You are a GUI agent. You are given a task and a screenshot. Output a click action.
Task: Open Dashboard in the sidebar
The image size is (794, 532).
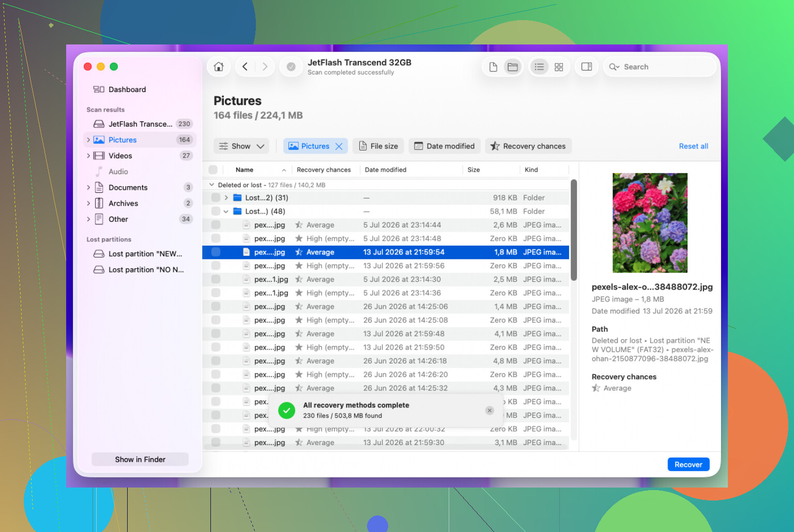point(120,89)
